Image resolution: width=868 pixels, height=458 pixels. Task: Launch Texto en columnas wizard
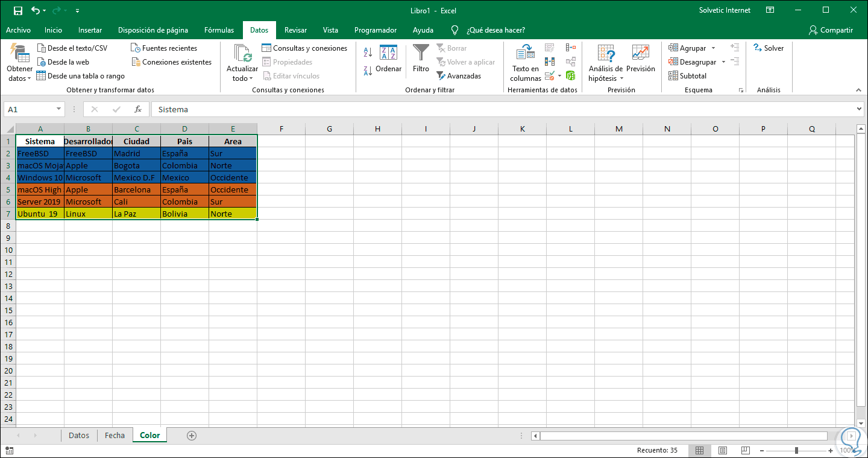526,63
